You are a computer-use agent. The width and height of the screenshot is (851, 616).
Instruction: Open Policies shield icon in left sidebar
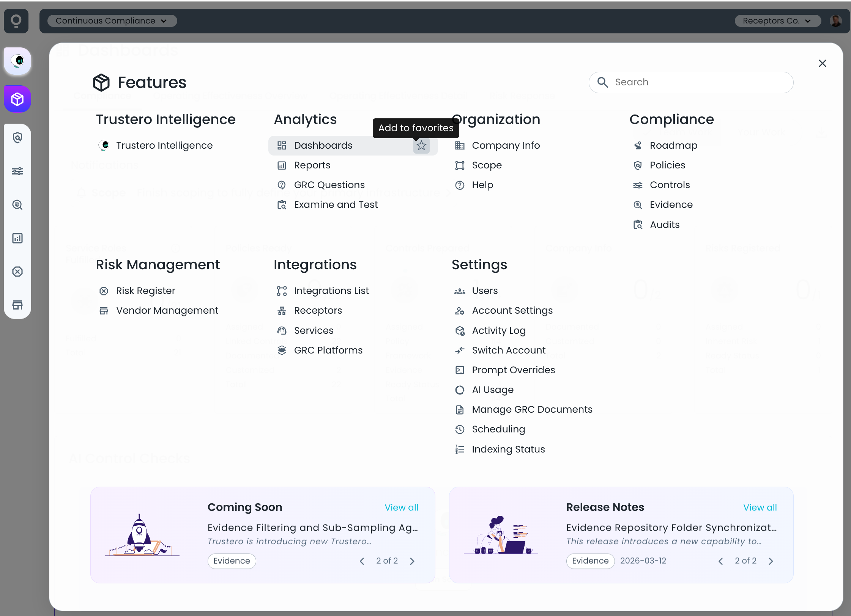click(17, 138)
